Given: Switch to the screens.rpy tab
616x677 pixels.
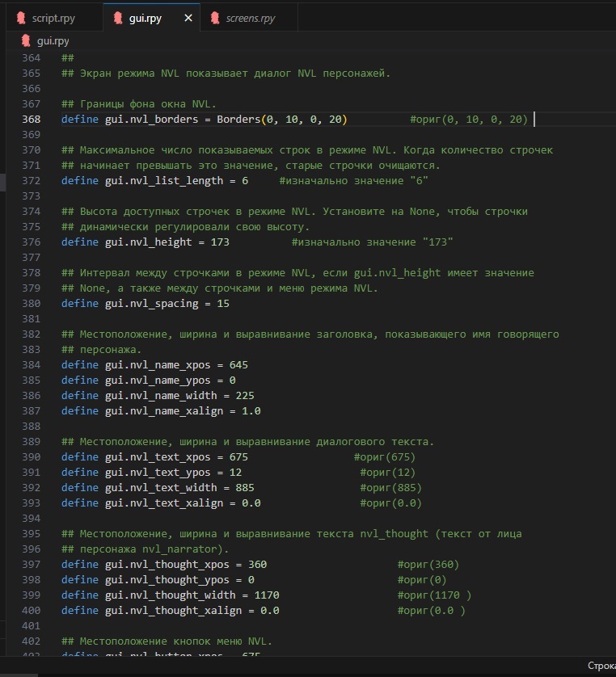Looking at the screenshot, I should 250,18.
